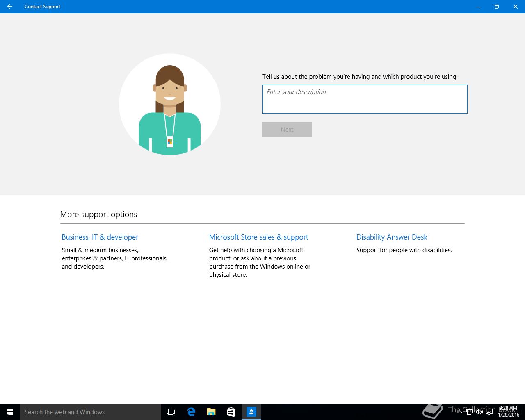Click 'Support for people with disabilities.' text
This screenshot has width=525, height=420.
404,250
